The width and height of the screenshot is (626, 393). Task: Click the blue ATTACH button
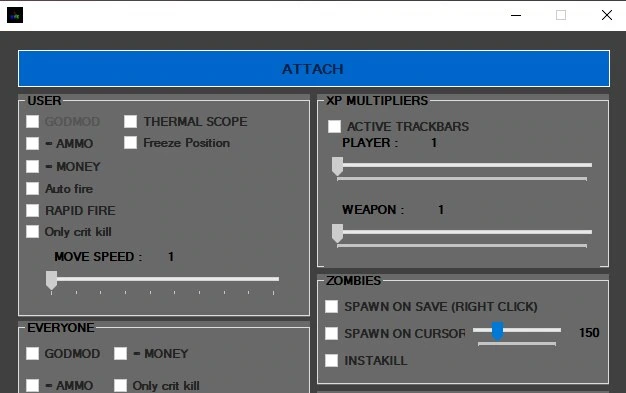[314, 69]
